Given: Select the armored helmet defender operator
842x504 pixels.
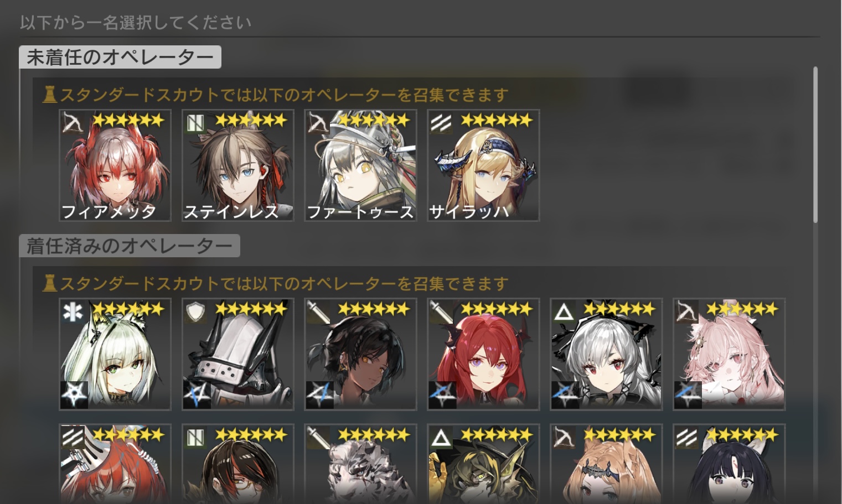Looking at the screenshot, I should (238, 354).
